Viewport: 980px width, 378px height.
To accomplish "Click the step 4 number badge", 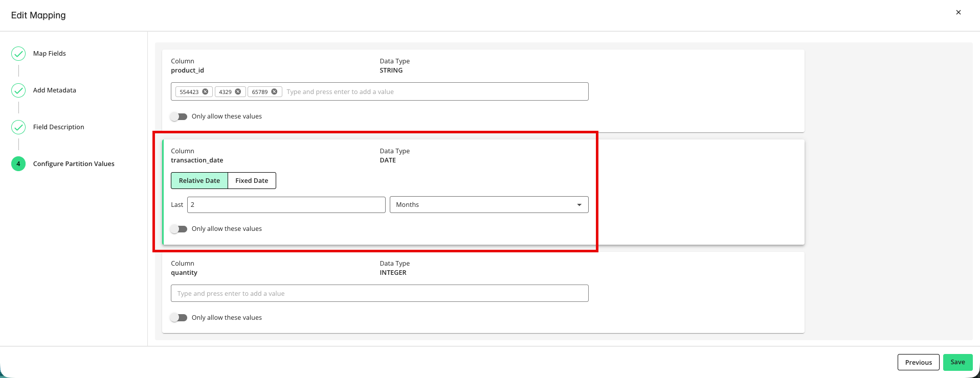I will (x=18, y=164).
